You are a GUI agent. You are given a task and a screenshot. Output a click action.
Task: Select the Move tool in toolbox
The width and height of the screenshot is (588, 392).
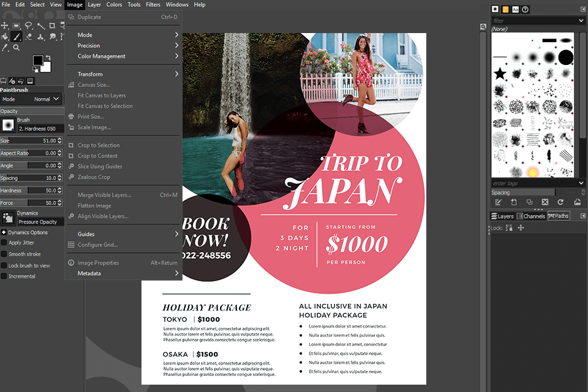point(5,26)
